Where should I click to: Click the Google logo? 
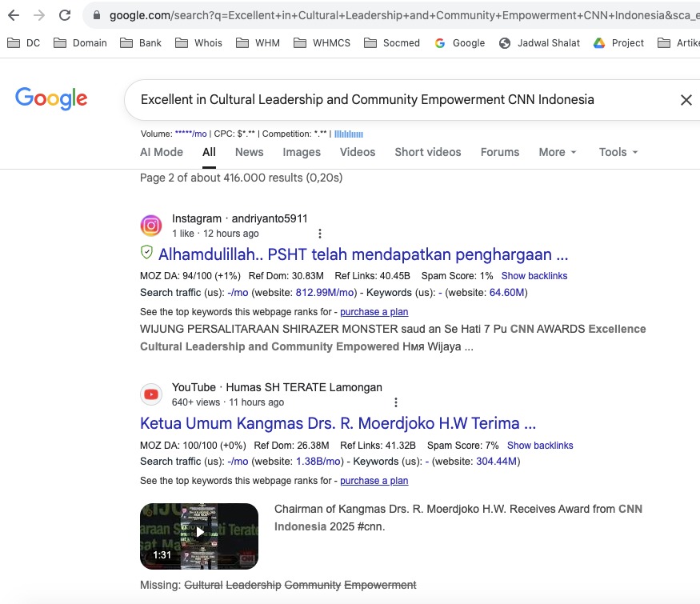[51, 98]
